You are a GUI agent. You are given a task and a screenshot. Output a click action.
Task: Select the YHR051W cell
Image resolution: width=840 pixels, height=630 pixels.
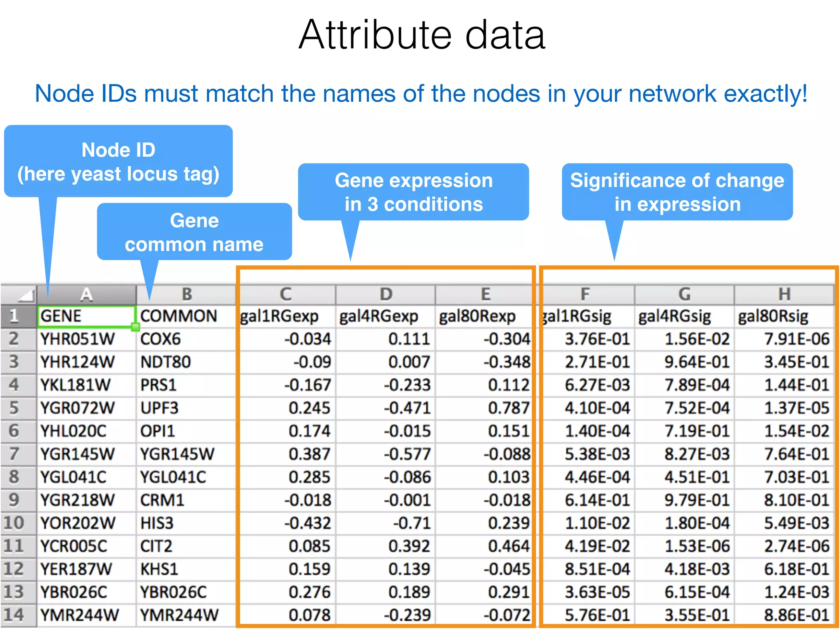click(87, 339)
